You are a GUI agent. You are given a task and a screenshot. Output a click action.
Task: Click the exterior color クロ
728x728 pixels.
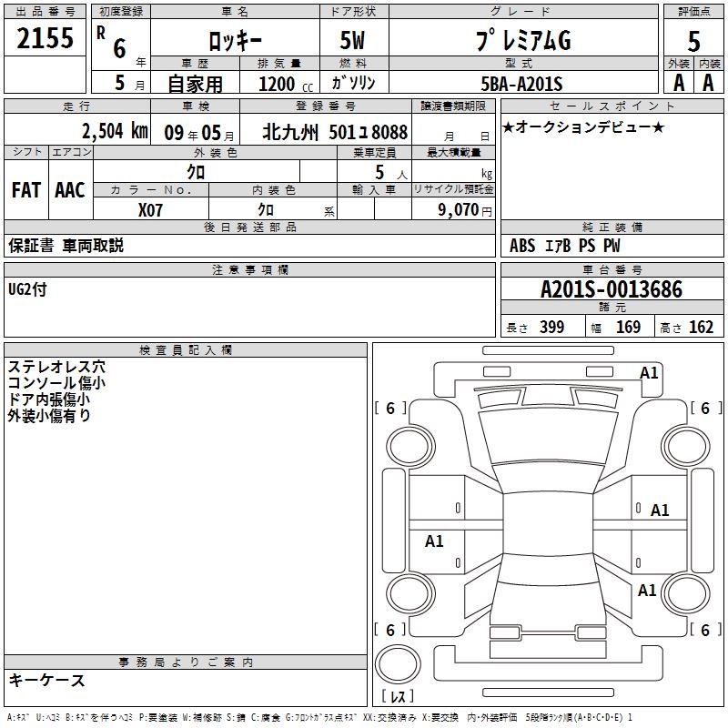(196, 172)
